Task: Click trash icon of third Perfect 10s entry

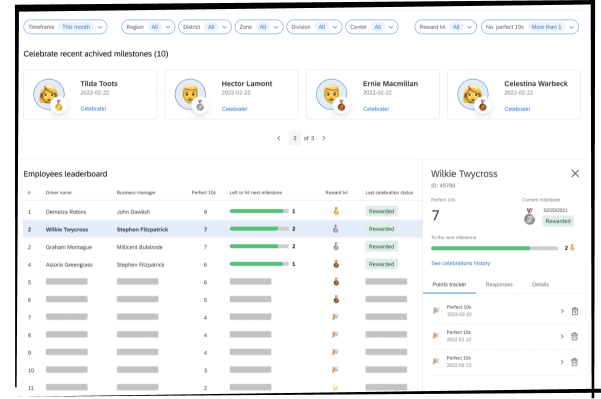Action: [x=574, y=362]
